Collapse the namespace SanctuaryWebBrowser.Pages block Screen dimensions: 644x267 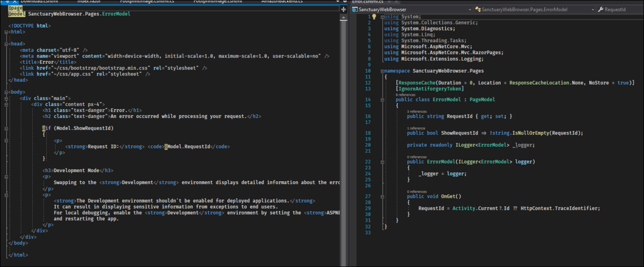pyautogui.click(x=382, y=71)
